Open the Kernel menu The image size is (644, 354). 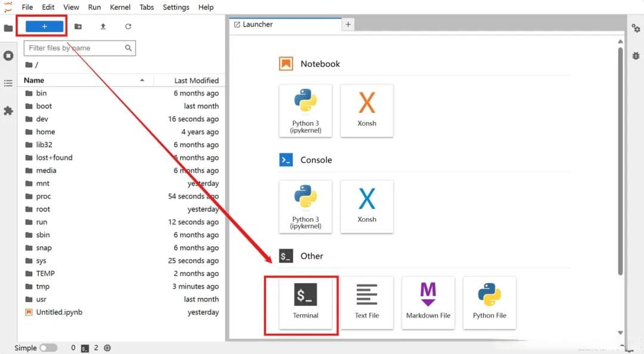[x=120, y=7]
